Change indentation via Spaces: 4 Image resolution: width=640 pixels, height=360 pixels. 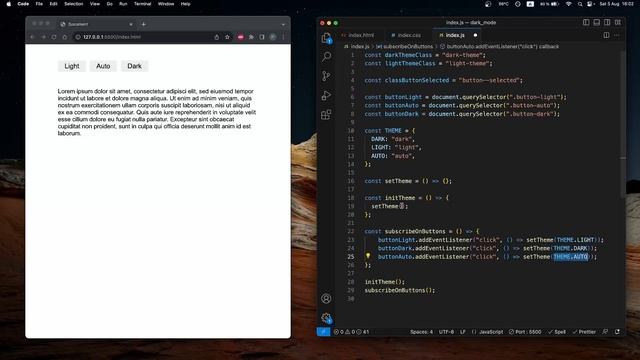coord(421,332)
